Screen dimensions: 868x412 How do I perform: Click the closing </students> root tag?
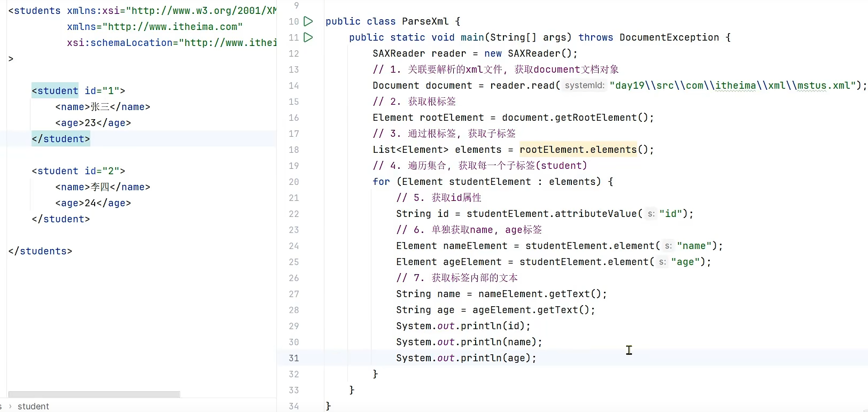coord(40,251)
